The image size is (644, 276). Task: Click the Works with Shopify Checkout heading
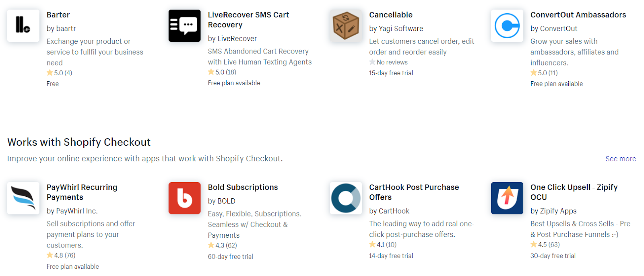(x=79, y=142)
